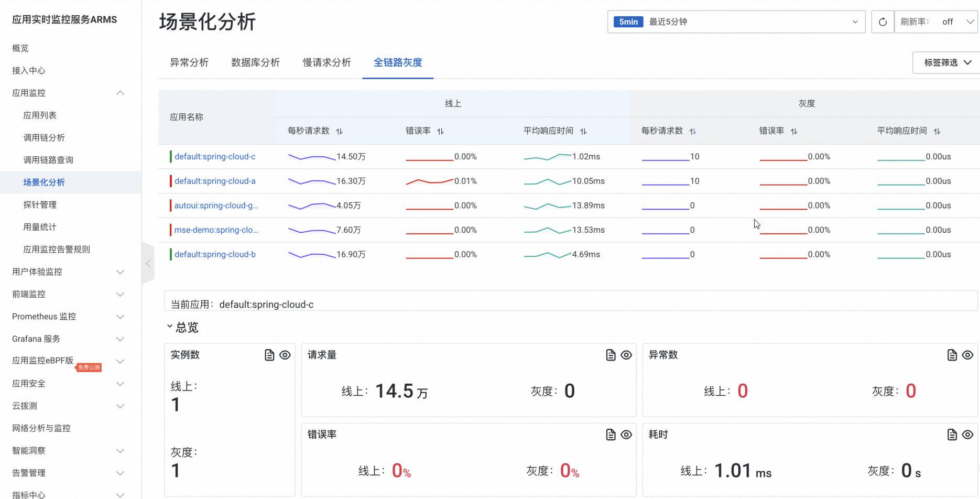This screenshot has height=499, width=980.
Task: Collapse the 总览 section
Action: coord(170,327)
